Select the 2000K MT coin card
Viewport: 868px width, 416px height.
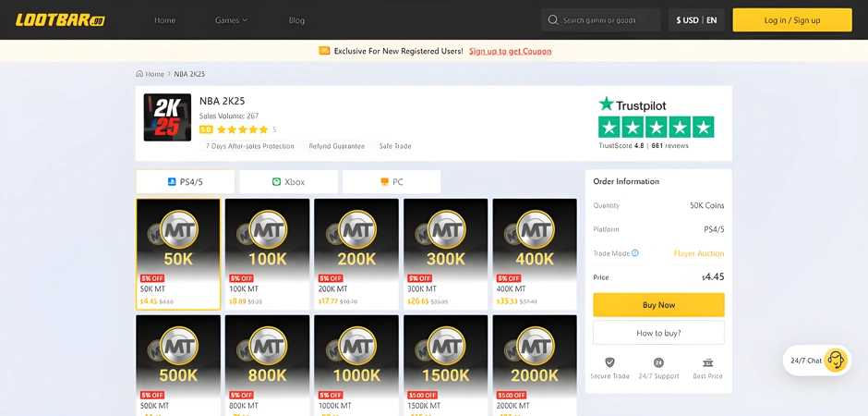pyautogui.click(x=535, y=365)
